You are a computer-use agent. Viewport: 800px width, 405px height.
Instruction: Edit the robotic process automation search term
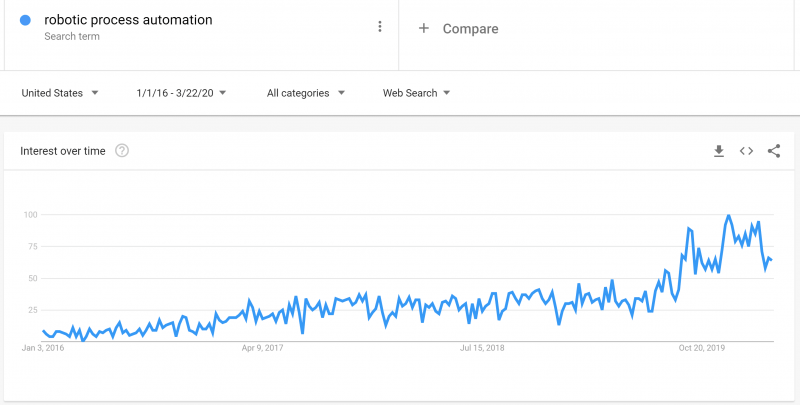(x=129, y=20)
